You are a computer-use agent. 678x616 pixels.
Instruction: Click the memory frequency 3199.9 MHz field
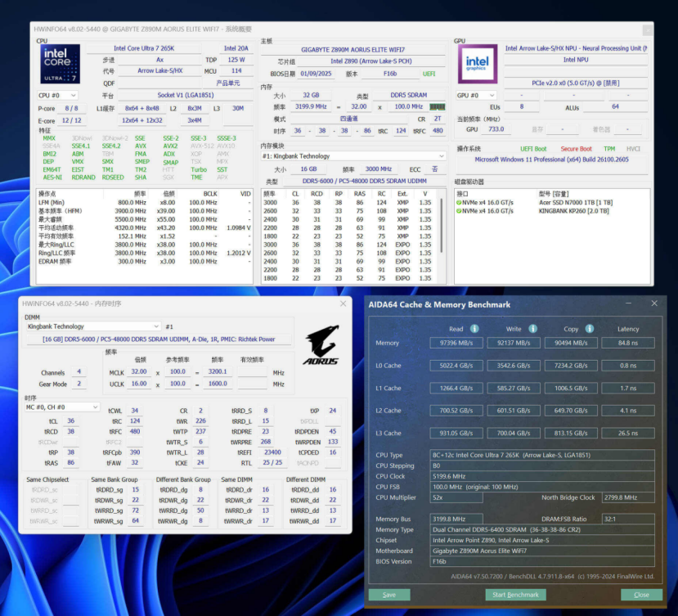[x=311, y=106]
